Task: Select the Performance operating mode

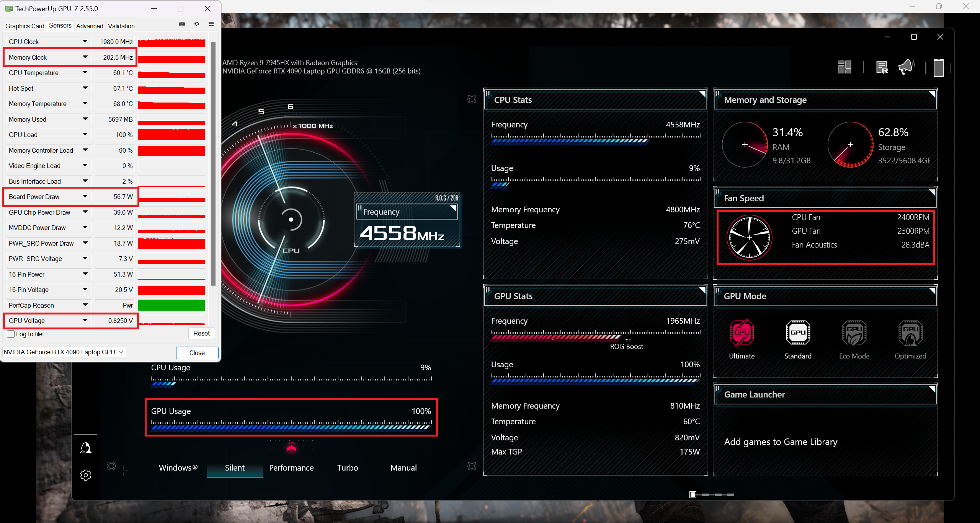Action: pos(291,468)
